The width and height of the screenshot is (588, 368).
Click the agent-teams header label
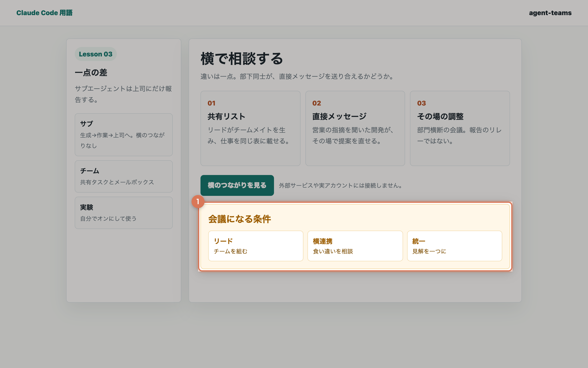tap(550, 13)
